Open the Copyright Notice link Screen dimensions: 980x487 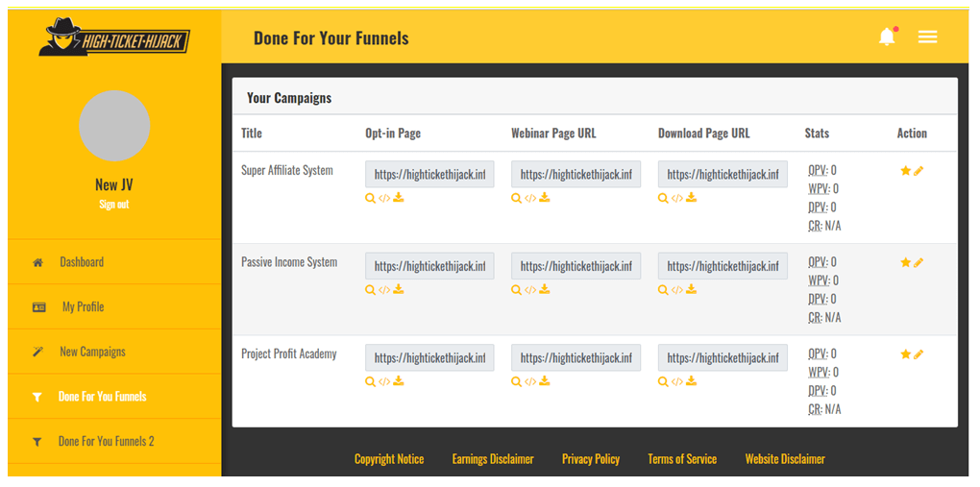tap(389, 459)
